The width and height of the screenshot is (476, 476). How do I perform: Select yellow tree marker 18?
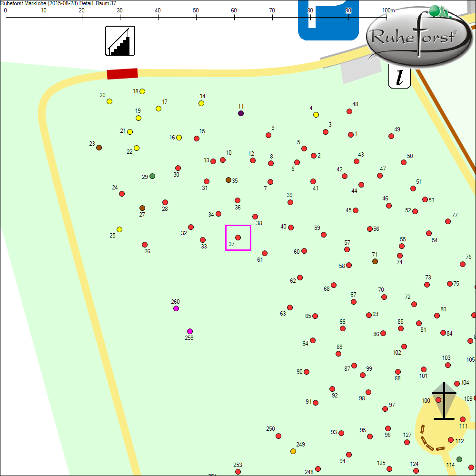(142, 91)
